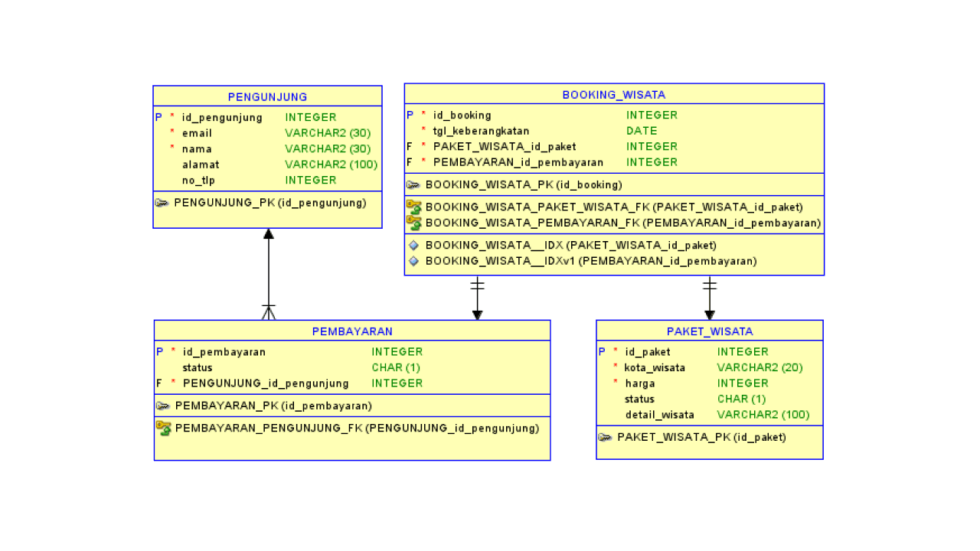Click the id_pembayaran column name
This screenshot has height=551, width=980.
coord(224,352)
